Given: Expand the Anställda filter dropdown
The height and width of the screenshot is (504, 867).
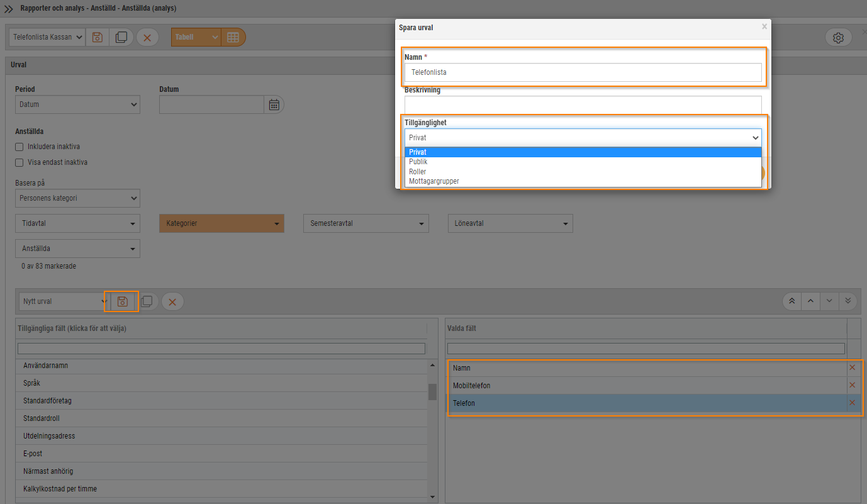Looking at the screenshot, I should pyautogui.click(x=77, y=249).
